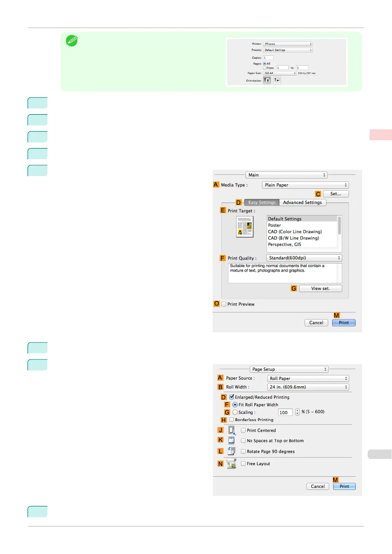Click the landscape orientation icon
Viewport: 392px width, 554px height.
tap(277, 80)
